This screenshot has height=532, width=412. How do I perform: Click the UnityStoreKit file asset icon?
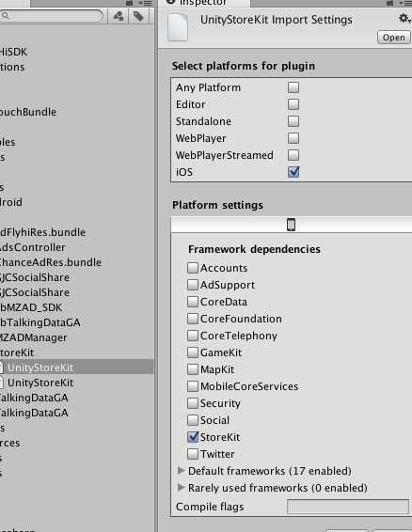[177, 27]
